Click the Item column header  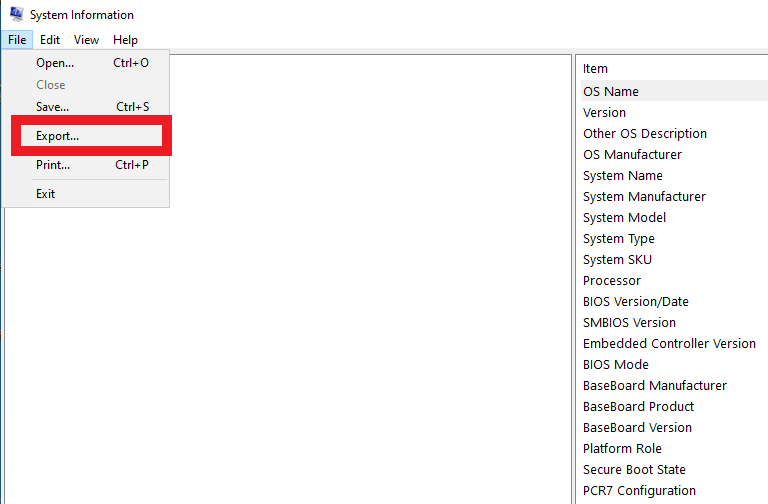674,69
